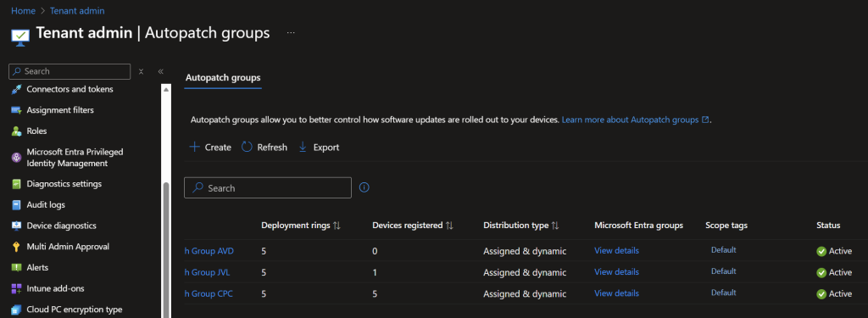Click the Diagnostics settings icon
868x318 pixels.
coord(16,184)
